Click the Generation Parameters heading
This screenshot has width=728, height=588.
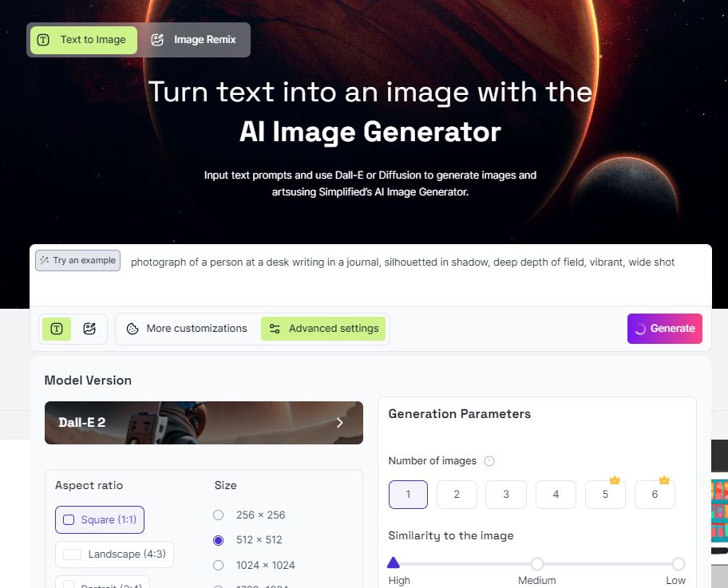pyautogui.click(x=460, y=414)
